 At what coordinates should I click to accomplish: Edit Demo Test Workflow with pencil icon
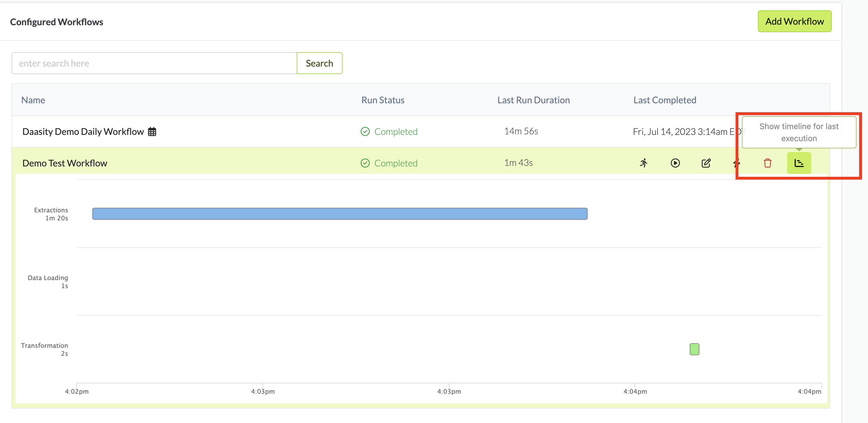[x=706, y=163]
